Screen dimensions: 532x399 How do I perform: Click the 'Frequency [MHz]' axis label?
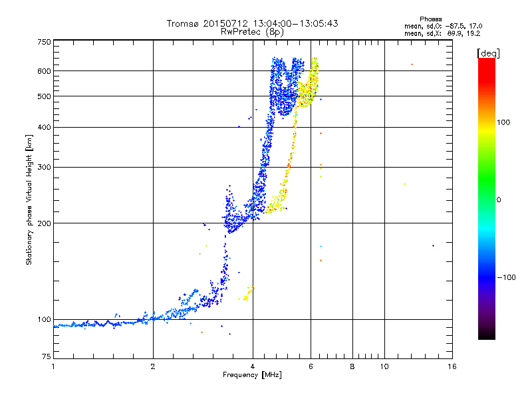click(252, 375)
